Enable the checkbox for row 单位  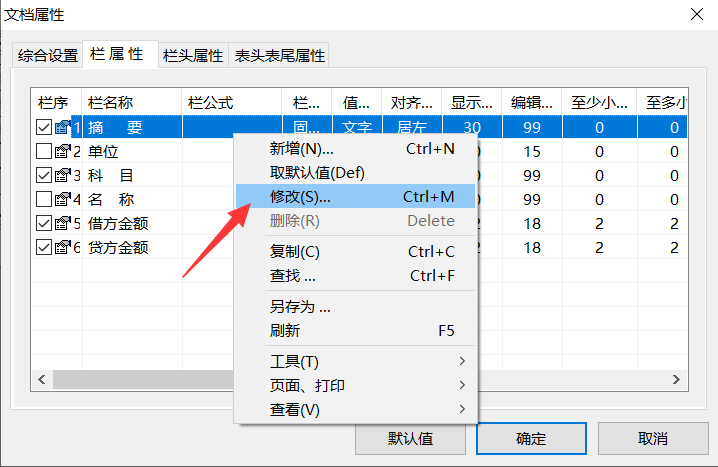[x=44, y=151]
